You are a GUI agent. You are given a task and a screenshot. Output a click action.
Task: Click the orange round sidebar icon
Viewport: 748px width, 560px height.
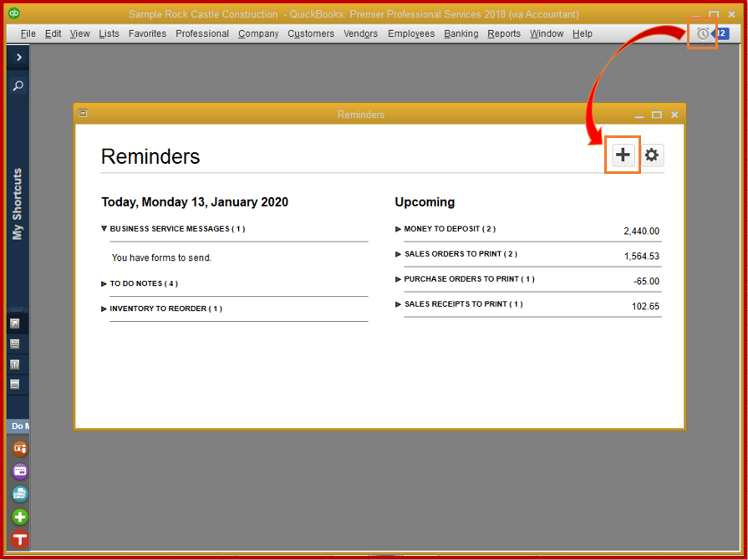pos(20,448)
